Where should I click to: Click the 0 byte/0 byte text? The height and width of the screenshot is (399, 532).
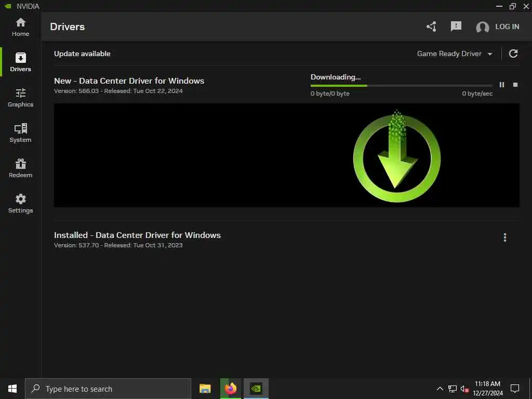click(x=330, y=94)
